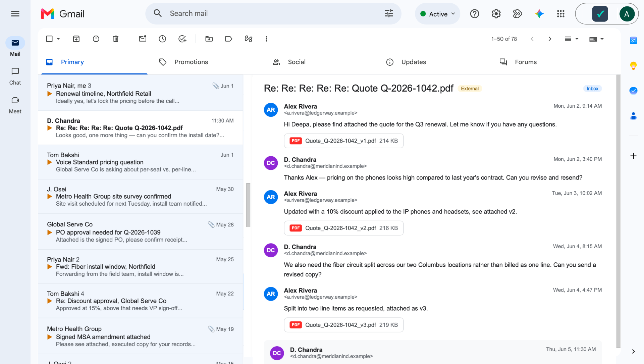Click the Inbox label chip
Image resolution: width=644 pixels, height=364 pixels.
pyautogui.click(x=592, y=89)
